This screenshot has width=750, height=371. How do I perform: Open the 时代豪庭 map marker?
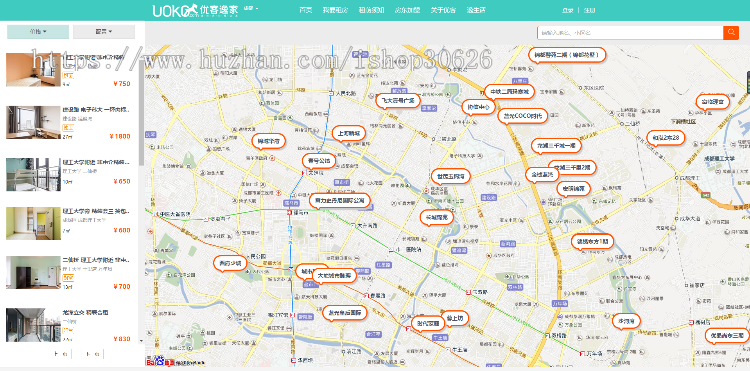(428, 323)
